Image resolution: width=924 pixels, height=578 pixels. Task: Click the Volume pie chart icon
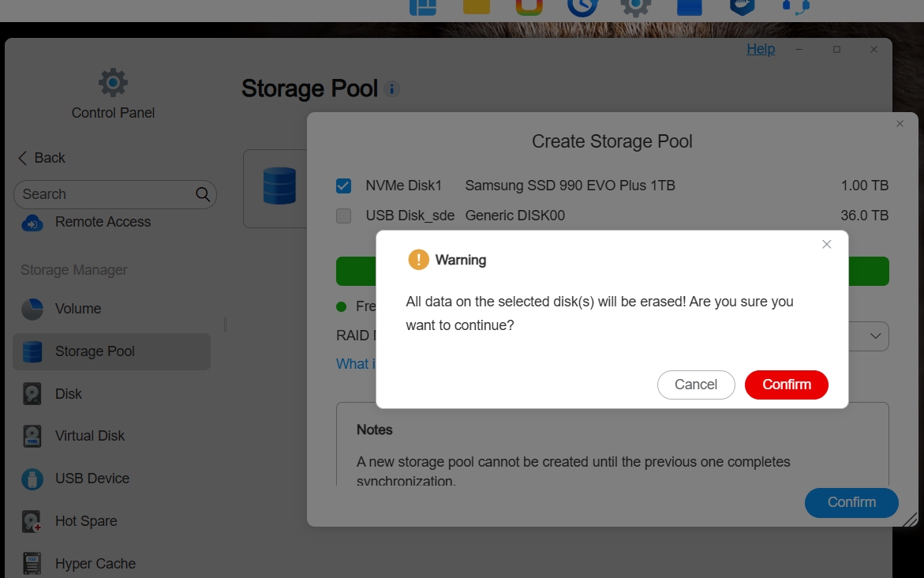click(x=32, y=309)
